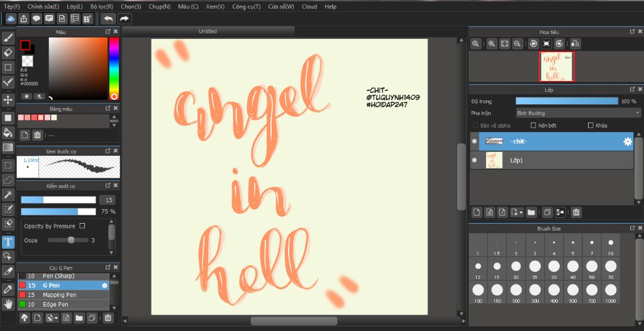Viewport: 644px width, 331px height.
Task: Open the add special layer dropdown arrow
Action: [521, 212]
